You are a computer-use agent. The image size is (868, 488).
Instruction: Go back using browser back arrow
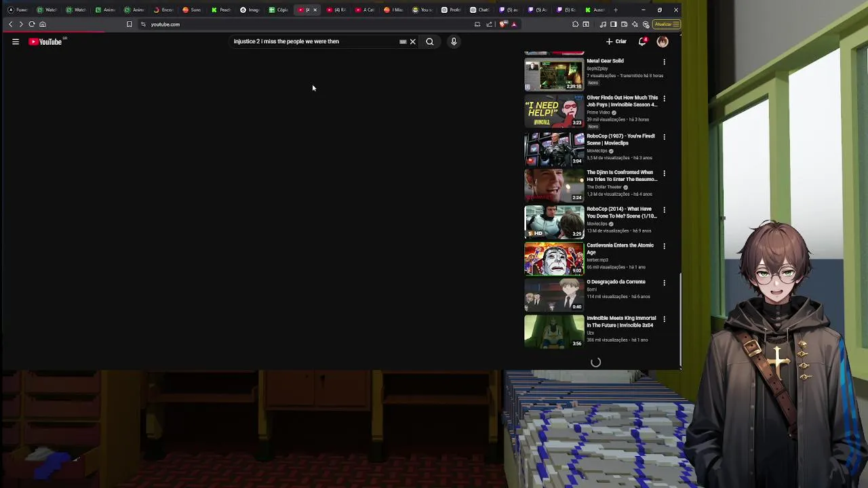10,24
